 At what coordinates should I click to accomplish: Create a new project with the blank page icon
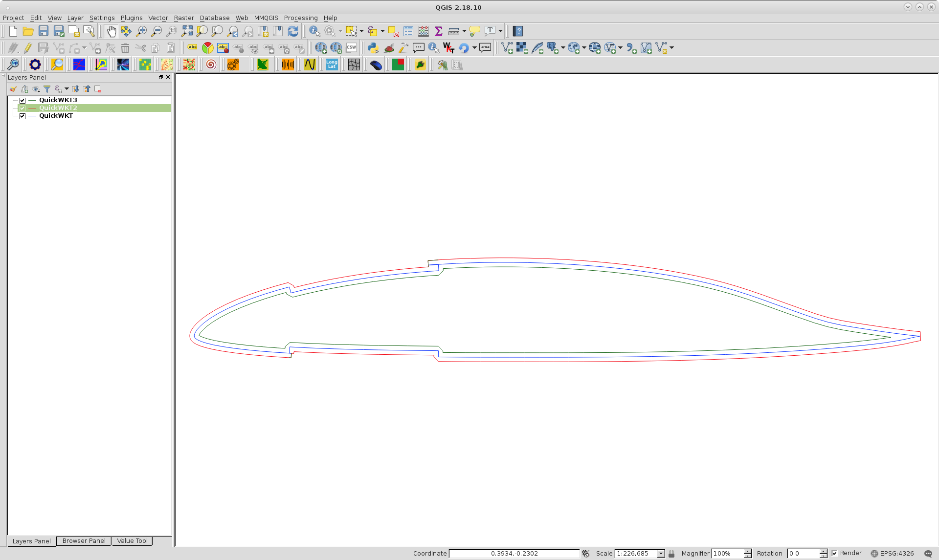13,31
